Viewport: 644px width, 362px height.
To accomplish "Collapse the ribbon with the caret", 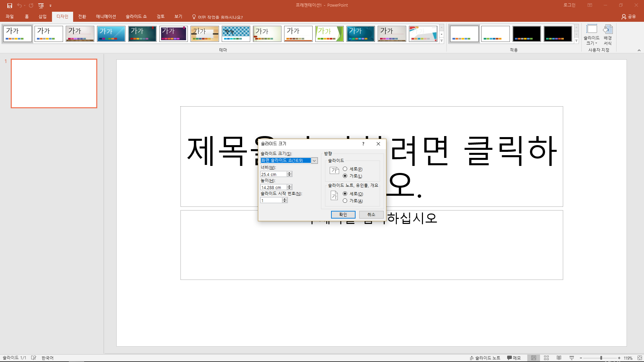I will 639,50.
